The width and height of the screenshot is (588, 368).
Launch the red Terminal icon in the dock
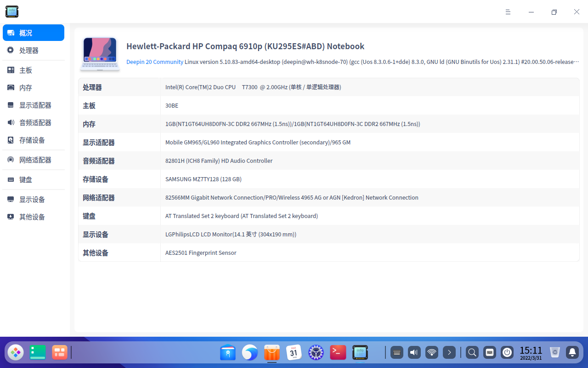[x=338, y=353]
